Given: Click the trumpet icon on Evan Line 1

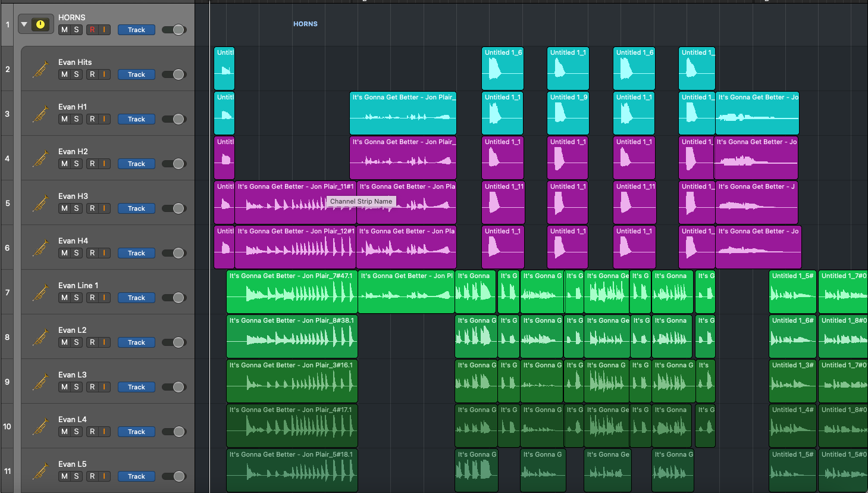Looking at the screenshot, I should point(39,291).
